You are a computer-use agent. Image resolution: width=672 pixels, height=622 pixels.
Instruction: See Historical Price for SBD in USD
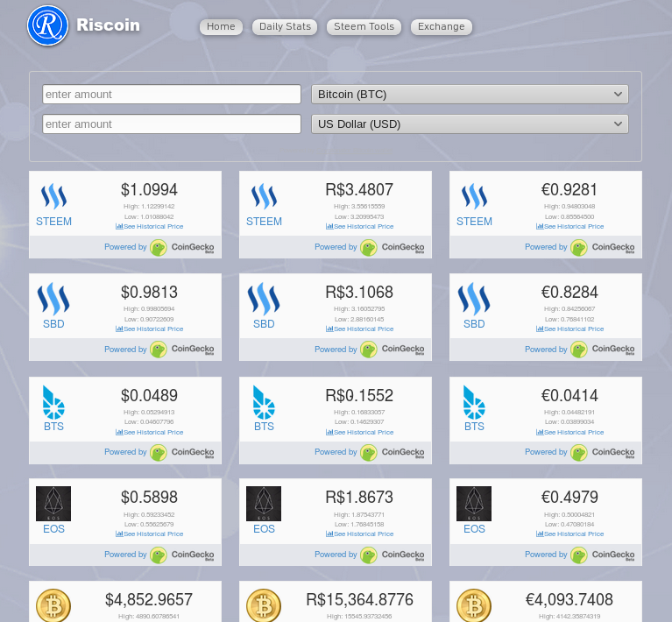click(x=149, y=329)
